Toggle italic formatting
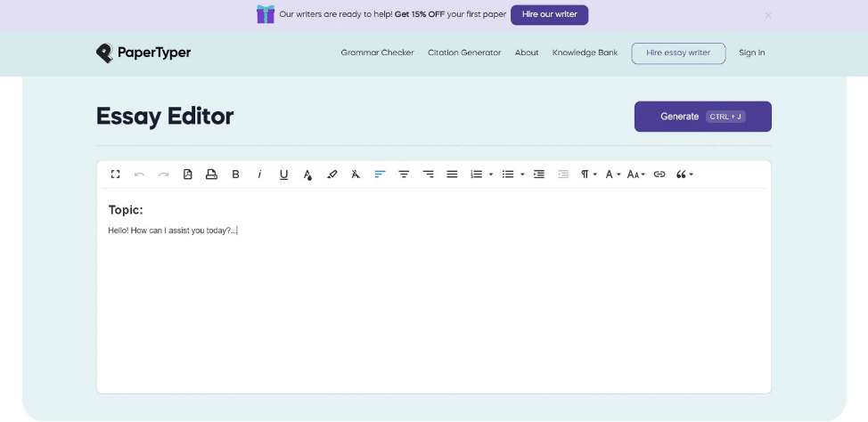This screenshot has width=868, height=422. click(259, 174)
